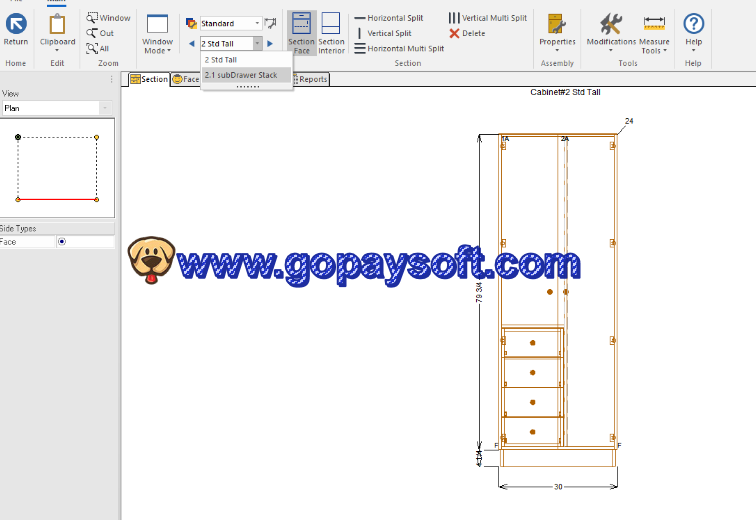Choose 2.1 subDrawer Stack from list

coord(246,75)
